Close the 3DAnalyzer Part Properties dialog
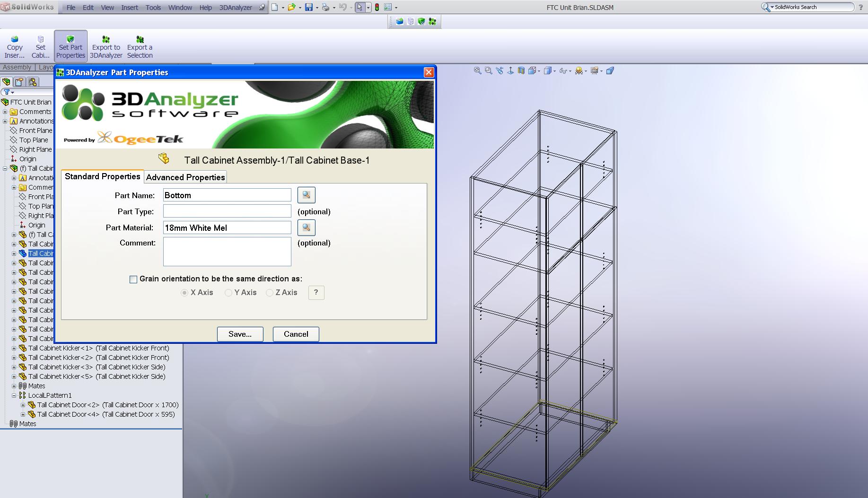 pos(429,72)
